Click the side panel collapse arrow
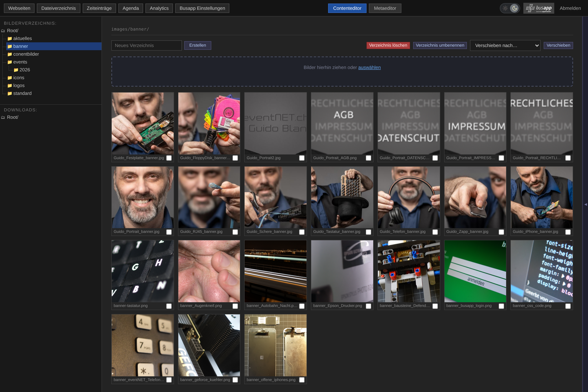 pos(585,204)
